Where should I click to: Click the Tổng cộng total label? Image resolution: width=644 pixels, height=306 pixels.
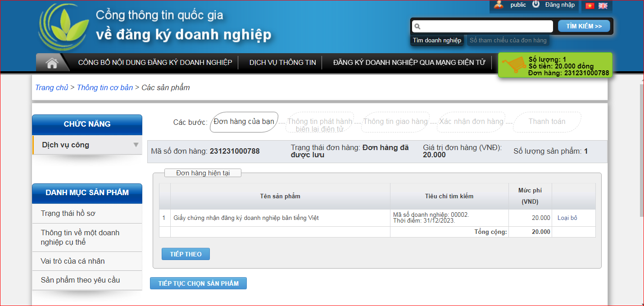(x=491, y=232)
